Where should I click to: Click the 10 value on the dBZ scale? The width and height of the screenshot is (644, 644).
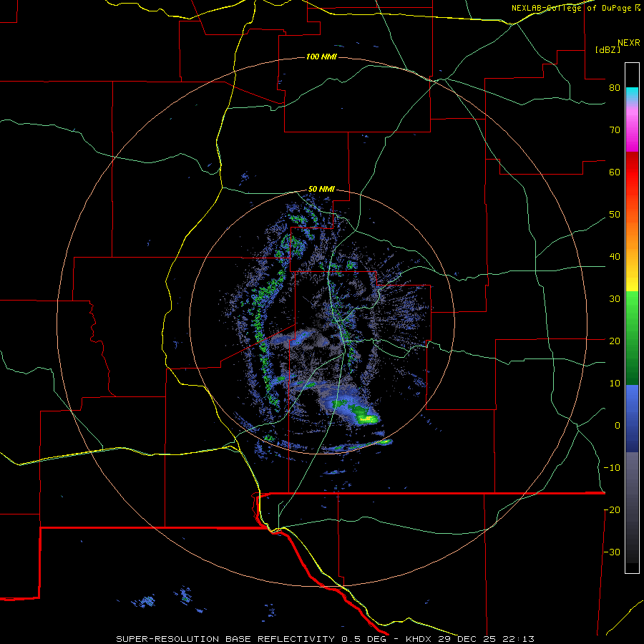coord(615,384)
